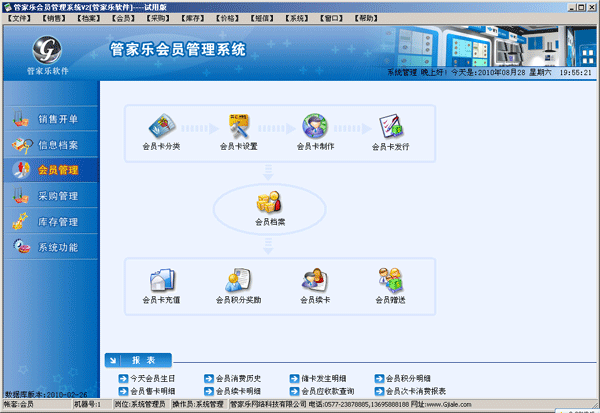Click the arrow icon on 报表 header
This screenshot has height=413, width=600.
[x=113, y=360]
